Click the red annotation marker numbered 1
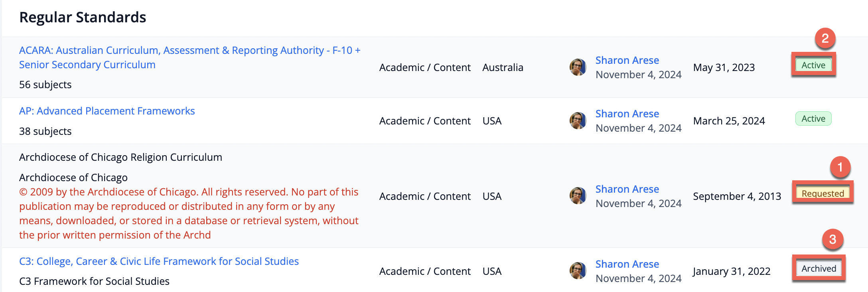The height and width of the screenshot is (292, 868). (x=840, y=167)
